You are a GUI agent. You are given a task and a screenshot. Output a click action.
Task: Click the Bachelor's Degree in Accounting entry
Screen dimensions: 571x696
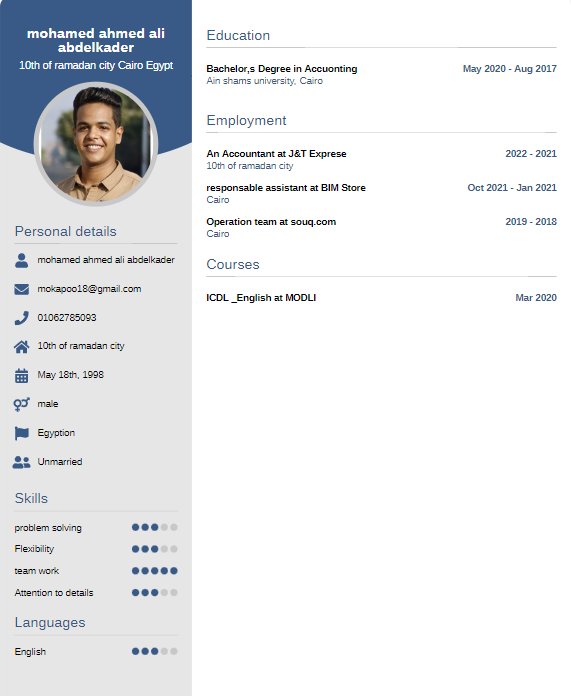coord(381,75)
